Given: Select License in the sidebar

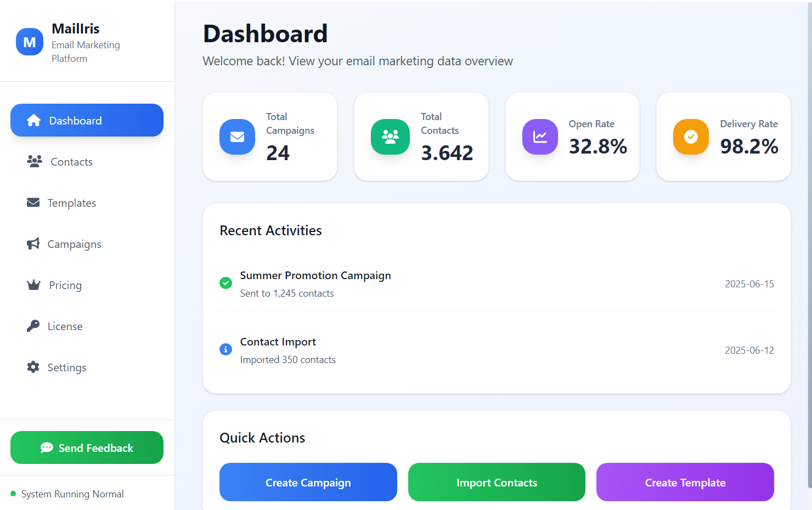Looking at the screenshot, I should (x=87, y=326).
